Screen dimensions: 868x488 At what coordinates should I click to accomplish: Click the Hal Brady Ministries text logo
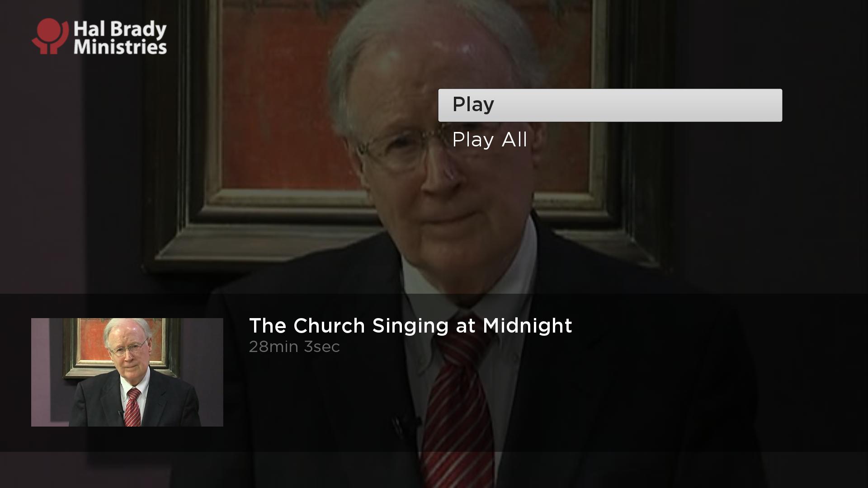point(120,38)
